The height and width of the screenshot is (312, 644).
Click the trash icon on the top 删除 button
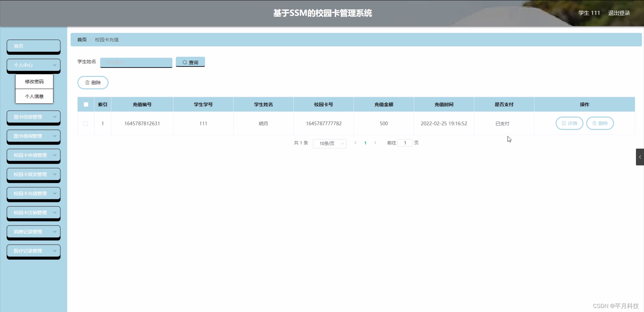click(x=88, y=83)
